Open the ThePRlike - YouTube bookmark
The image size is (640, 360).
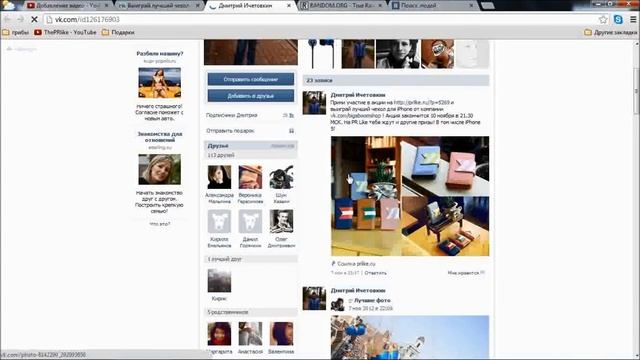(65, 32)
